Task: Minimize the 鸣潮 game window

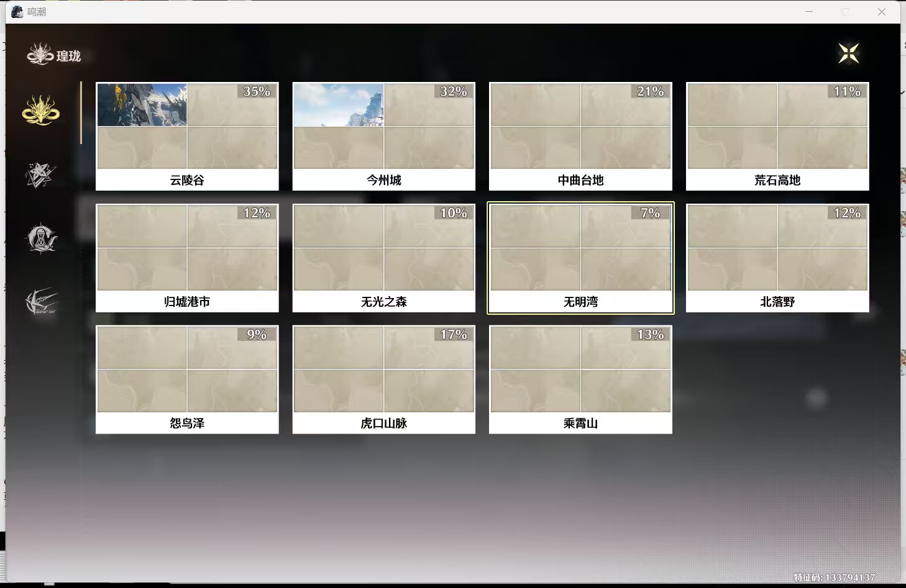Action: click(808, 12)
